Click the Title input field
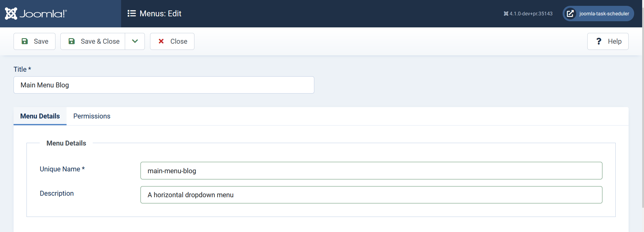This screenshot has height=232, width=644. (164, 85)
